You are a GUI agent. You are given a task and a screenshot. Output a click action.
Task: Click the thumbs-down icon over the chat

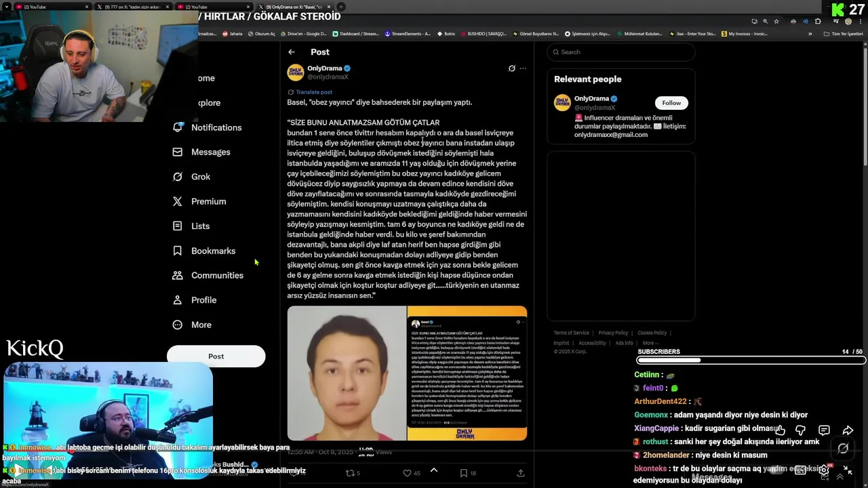point(800,430)
